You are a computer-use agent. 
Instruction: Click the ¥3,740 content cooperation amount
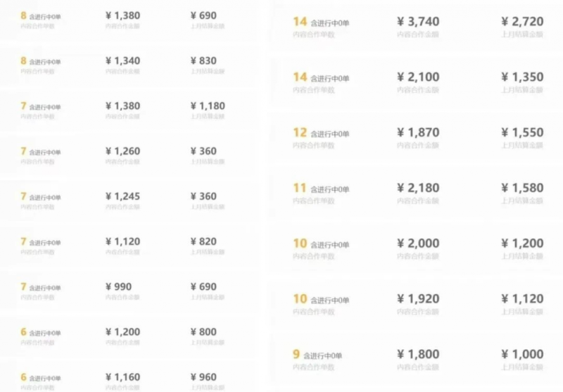click(418, 22)
